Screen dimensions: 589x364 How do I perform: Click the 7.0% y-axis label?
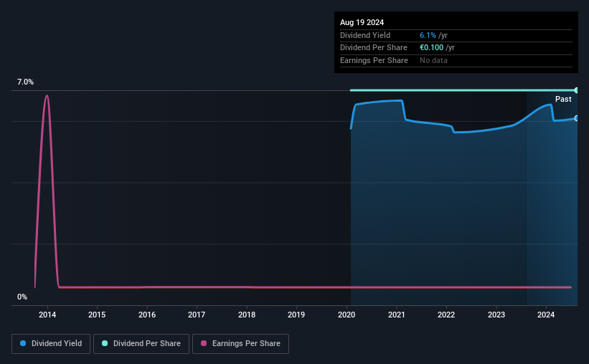[x=25, y=82]
